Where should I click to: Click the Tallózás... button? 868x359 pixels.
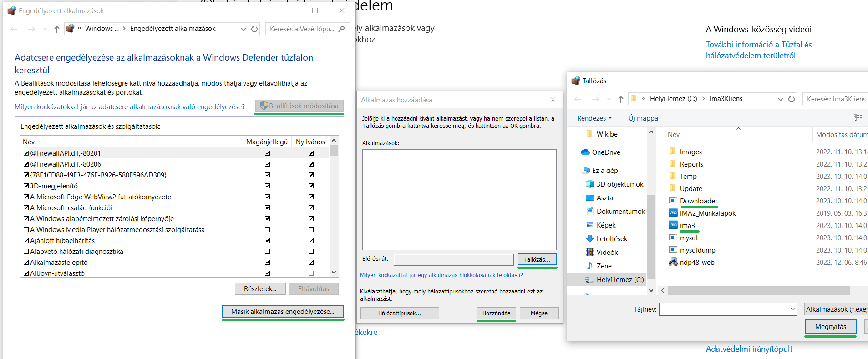tap(536, 259)
